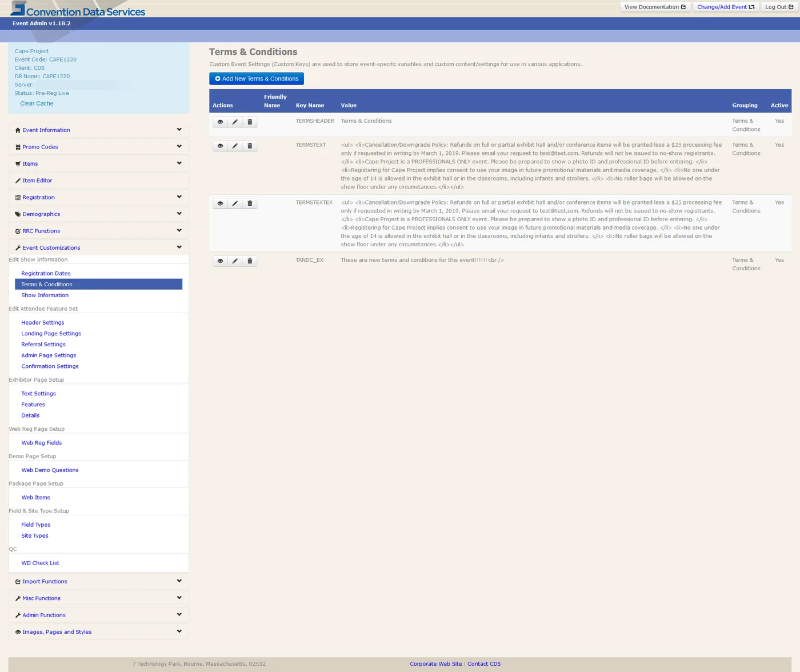Screen dimensions: 800x672
Task: Delete the TERMSTEXT row with trash icon
Action: 250,146
